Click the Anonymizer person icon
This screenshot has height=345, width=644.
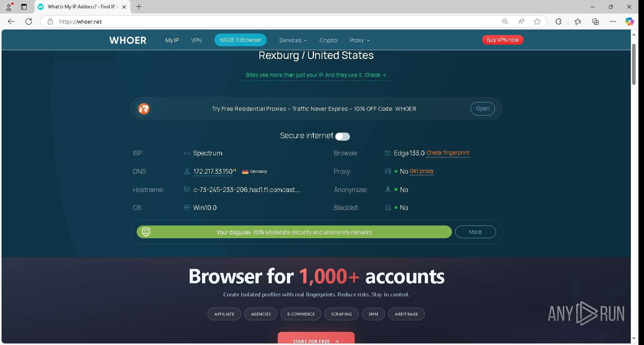[x=388, y=190]
